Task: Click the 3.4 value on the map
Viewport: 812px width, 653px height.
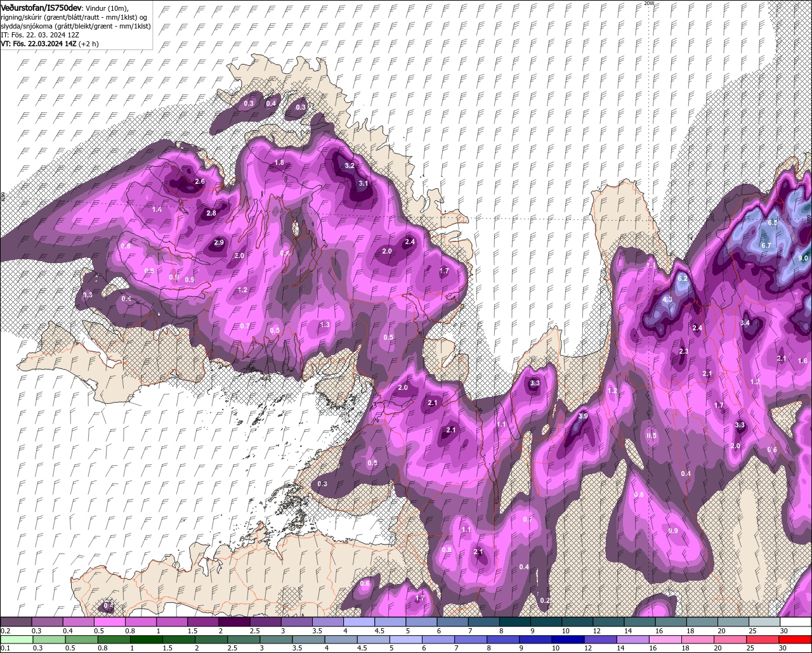Action: (745, 323)
